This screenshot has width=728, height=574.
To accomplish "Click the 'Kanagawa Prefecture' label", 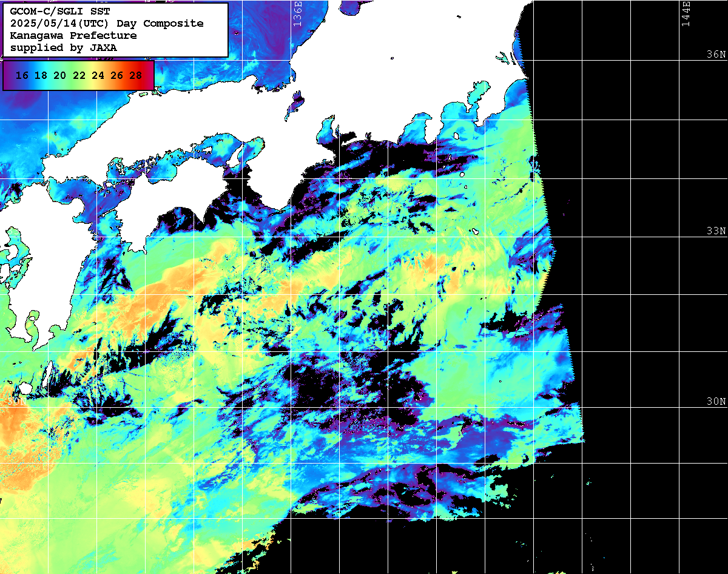I will (x=73, y=36).
